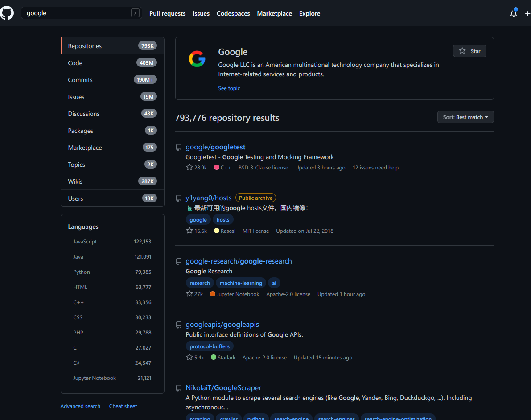The height and width of the screenshot is (420, 531).
Task: Click the google search input field
Action: pyautogui.click(x=81, y=13)
